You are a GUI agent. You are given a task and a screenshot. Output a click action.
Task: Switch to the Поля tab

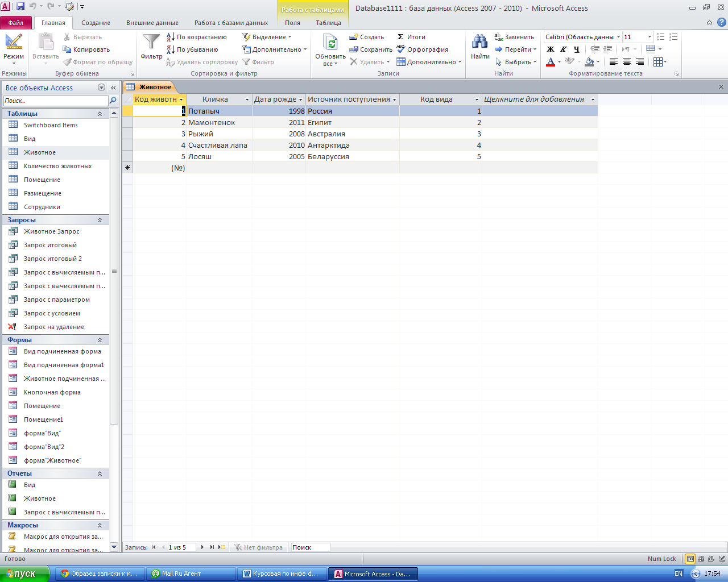tap(292, 23)
